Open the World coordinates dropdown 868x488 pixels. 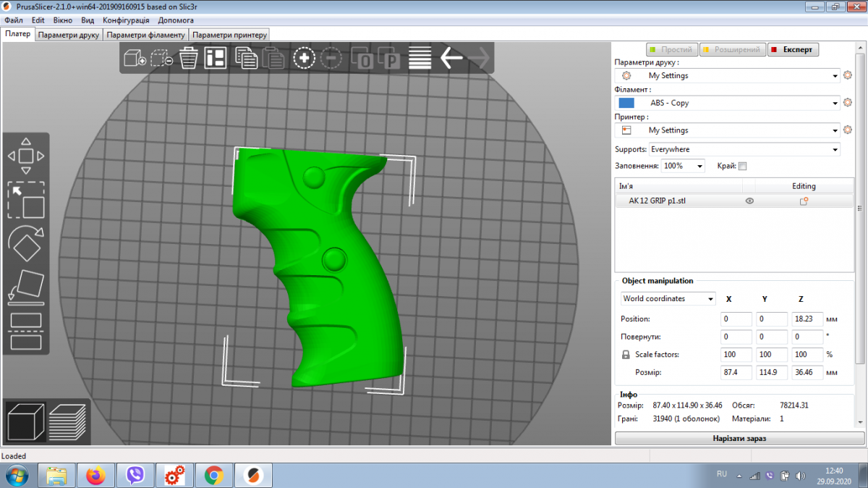point(668,299)
